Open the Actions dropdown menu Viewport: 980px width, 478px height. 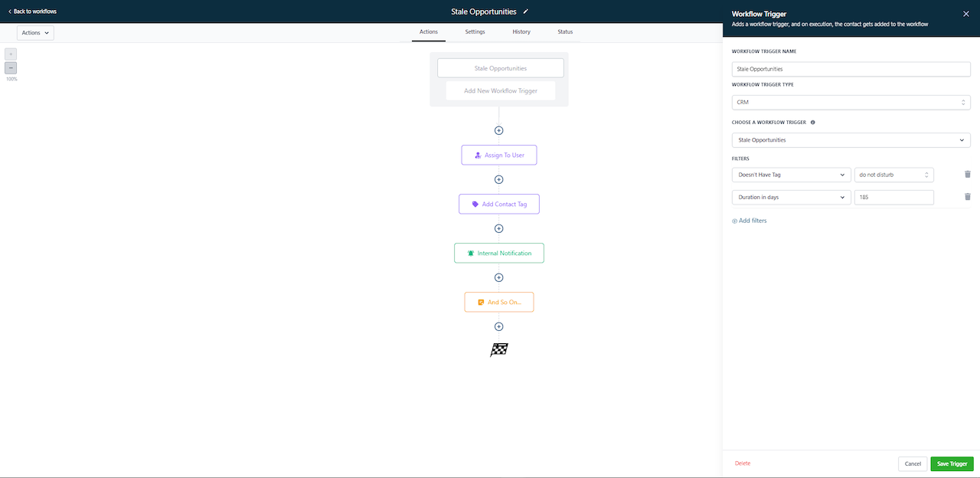point(35,33)
